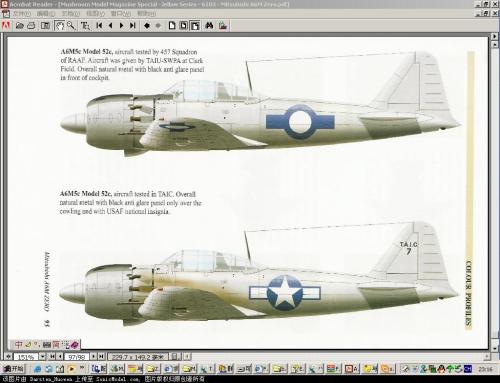Go to next page using toolbar arrow
Image resolution: width=500 pixels, height=383 pixels.
click(121, 25)
